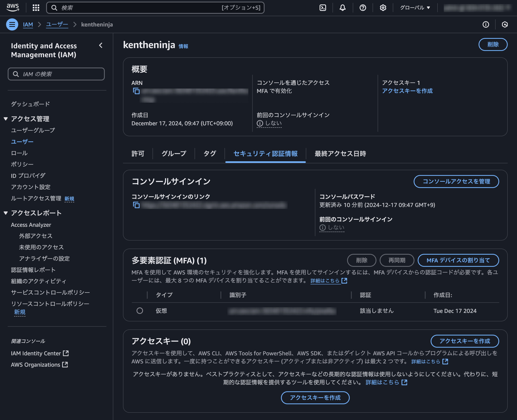Click external link icon beside IAM Identity Center
This screenshot has width=517, height=420.
click(66, 353)
